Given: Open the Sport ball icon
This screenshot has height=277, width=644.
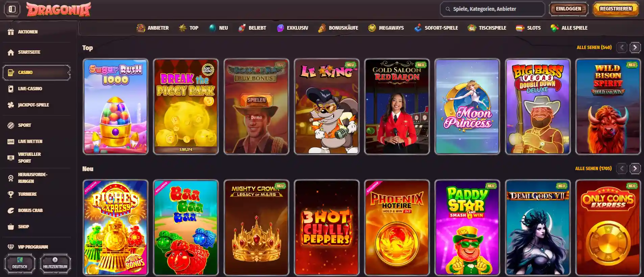Looking at the screenshot, I should [x=11, y=125].
